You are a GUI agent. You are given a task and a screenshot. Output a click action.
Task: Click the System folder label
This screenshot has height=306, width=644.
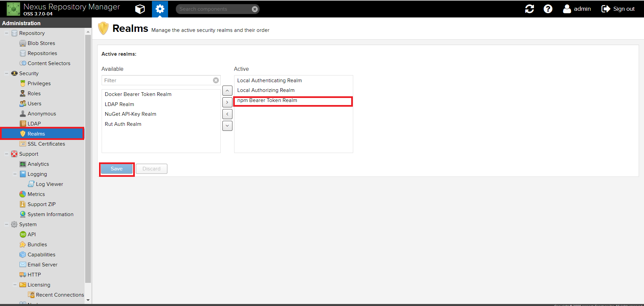28,224
